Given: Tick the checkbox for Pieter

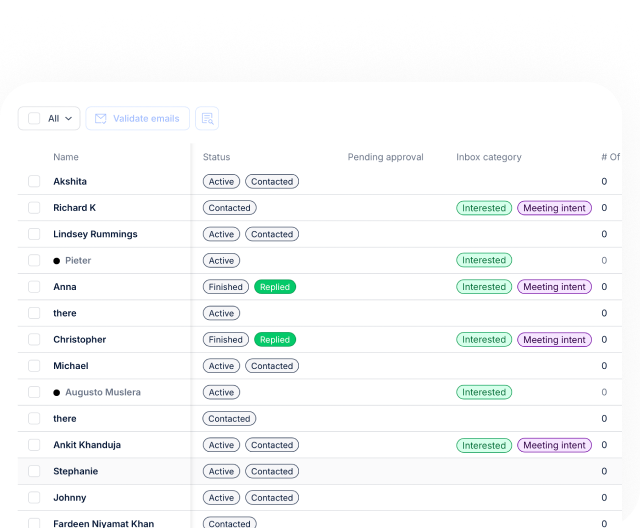Looking at the screenshot, I should 34,260.
